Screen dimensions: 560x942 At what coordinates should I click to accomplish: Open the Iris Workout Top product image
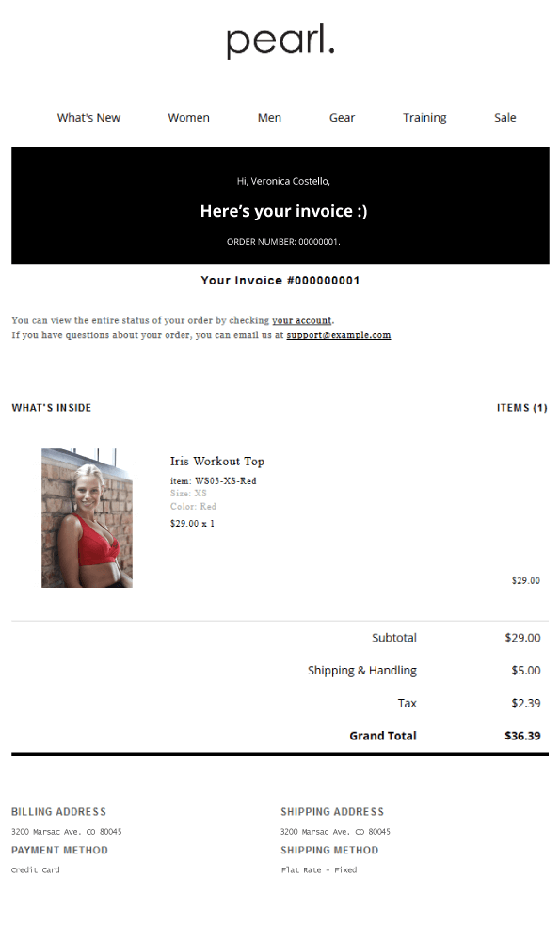click(87, 518)
